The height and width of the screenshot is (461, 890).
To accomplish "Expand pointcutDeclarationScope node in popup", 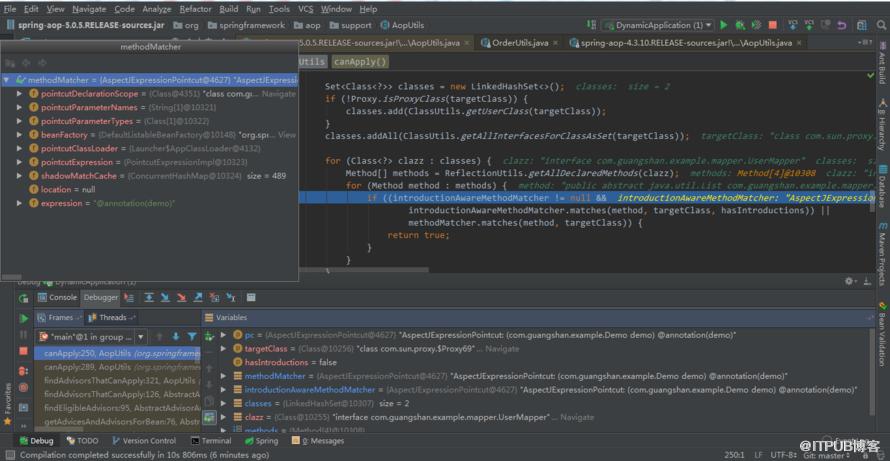I will 19,94.
